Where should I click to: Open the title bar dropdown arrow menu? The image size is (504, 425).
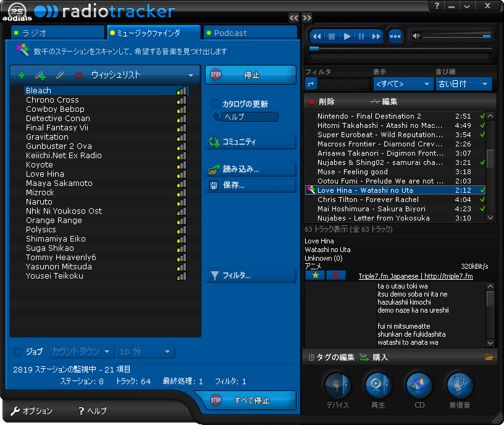click(467, 6)
